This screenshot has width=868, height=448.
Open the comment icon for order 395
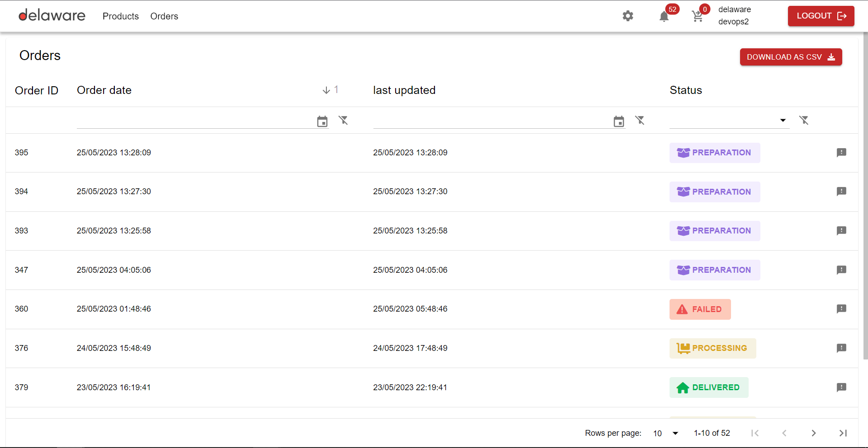pyautogui.click(x=841, y=153)
